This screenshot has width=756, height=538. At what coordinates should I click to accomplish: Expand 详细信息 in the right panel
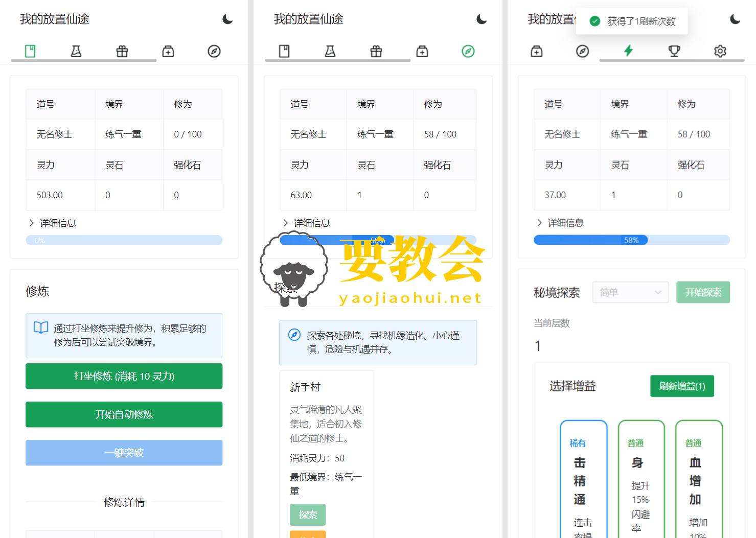[560, 223]
